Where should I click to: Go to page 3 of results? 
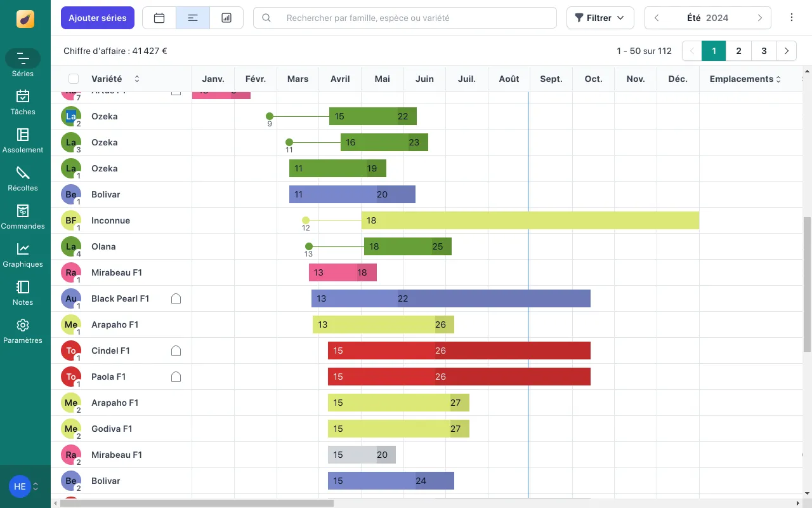click(764, 51)
